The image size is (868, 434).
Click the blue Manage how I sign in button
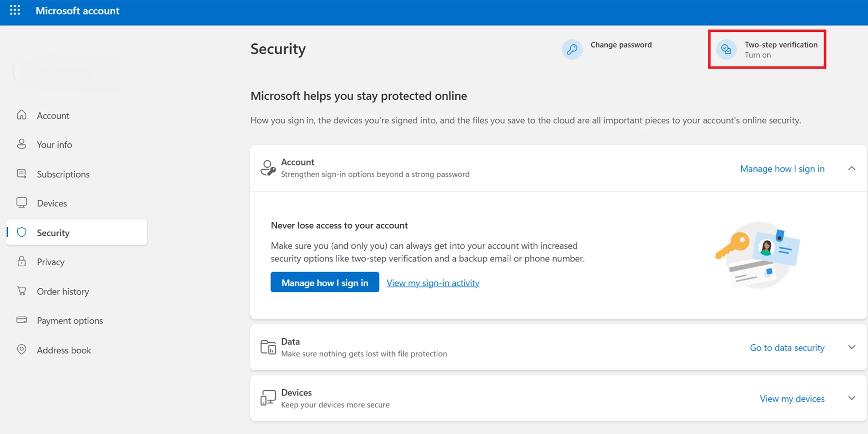[x=325, y=283]
